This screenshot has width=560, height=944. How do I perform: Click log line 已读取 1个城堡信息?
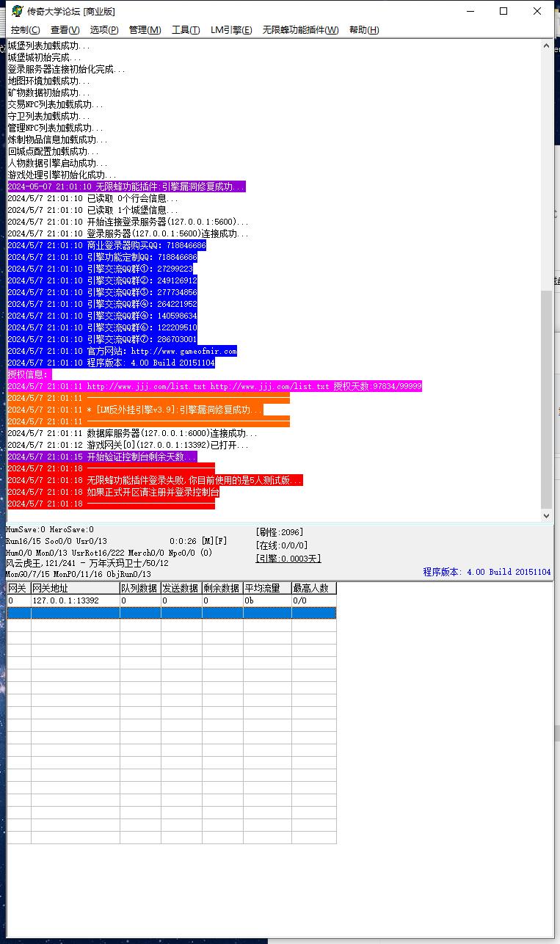pyautogui.click(x=92, y=210)
